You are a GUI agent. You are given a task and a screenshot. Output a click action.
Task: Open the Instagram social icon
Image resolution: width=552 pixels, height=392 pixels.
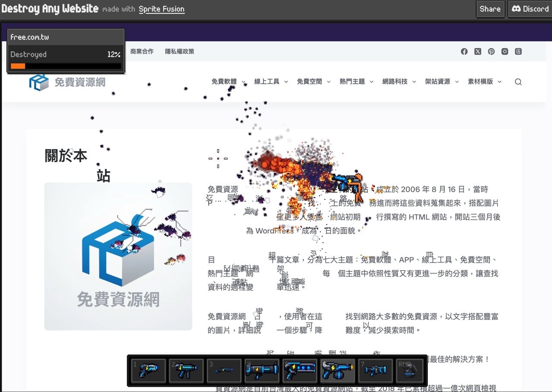click(505, 51)
